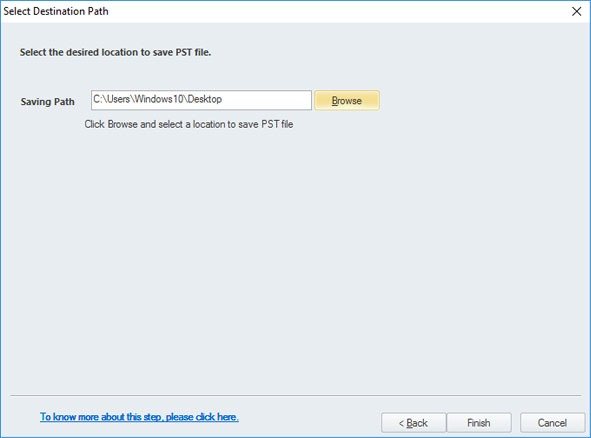
Task: Click the words 'please click here' in the link
Action: (202, 417)
